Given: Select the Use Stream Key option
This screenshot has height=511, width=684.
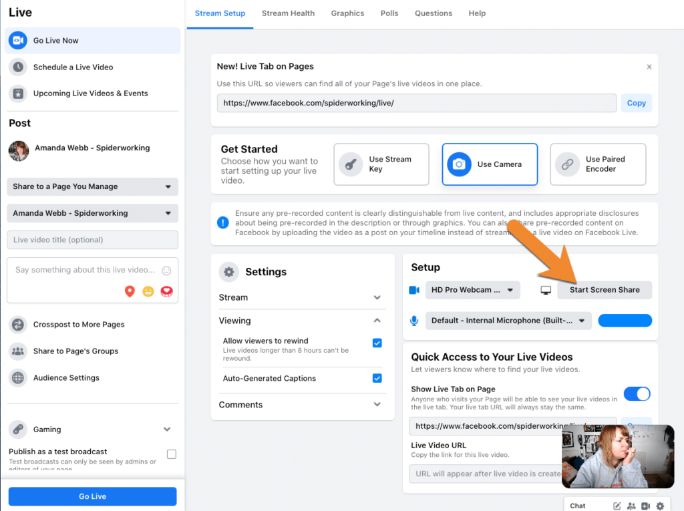Looking at the screenshot, I should coord(381,164).
